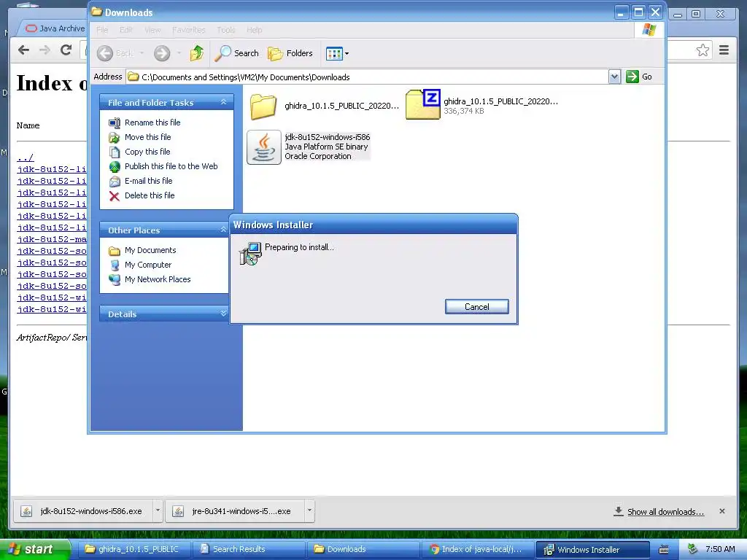
Task: Select the ghidra_10.1.5_PUBLIC folder icon
Action: pyautogui.click(x=263, y=106)
